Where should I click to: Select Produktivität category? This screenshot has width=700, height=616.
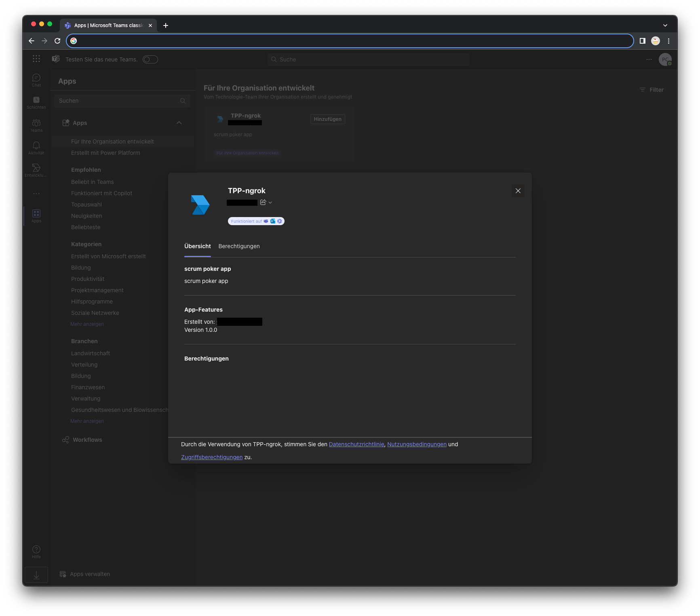pyautogui.click(x=88, y=279)
